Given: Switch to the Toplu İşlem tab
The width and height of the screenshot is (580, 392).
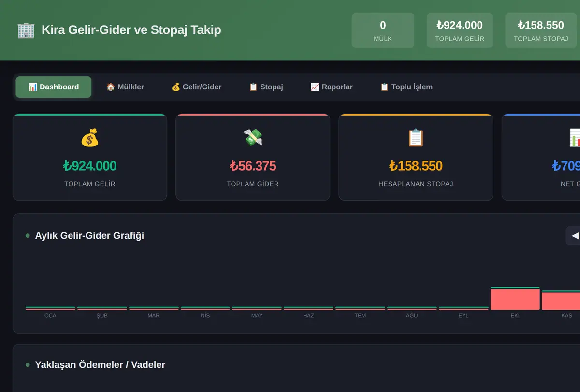Looking at the screenshot, I should point(406,87).
